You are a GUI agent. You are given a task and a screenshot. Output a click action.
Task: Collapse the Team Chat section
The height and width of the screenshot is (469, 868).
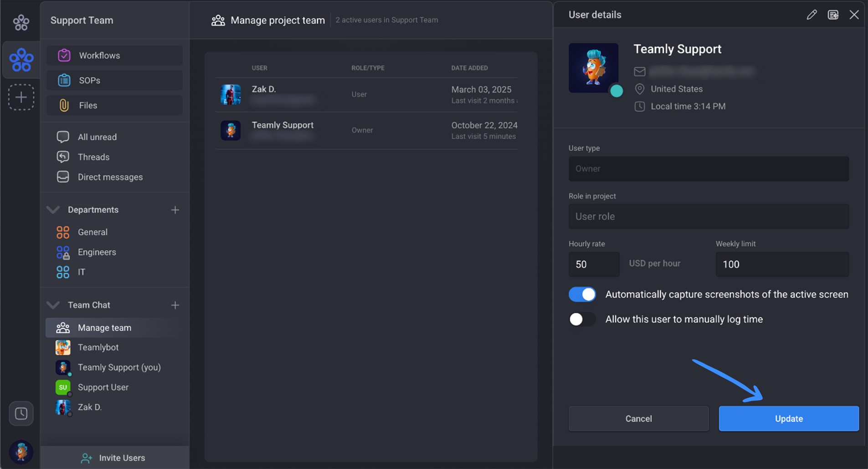click(53, 305)
